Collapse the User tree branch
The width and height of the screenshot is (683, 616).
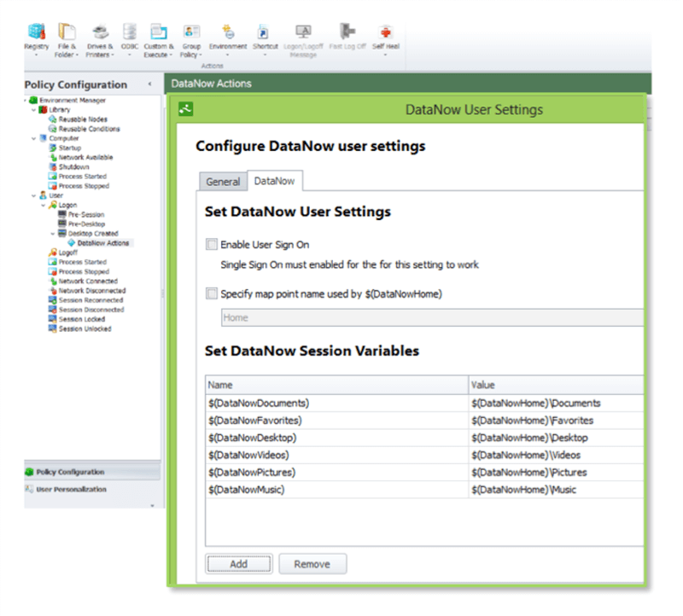pyautogui.click(x=34, y=196)
